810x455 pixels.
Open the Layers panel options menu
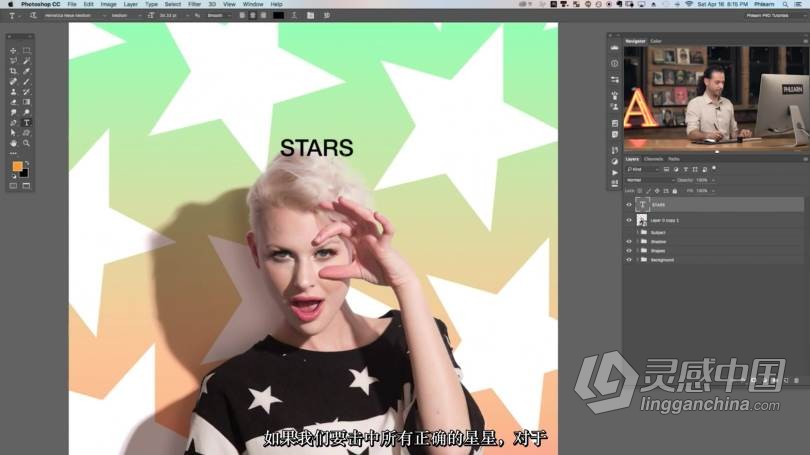[x=805, y=159]
